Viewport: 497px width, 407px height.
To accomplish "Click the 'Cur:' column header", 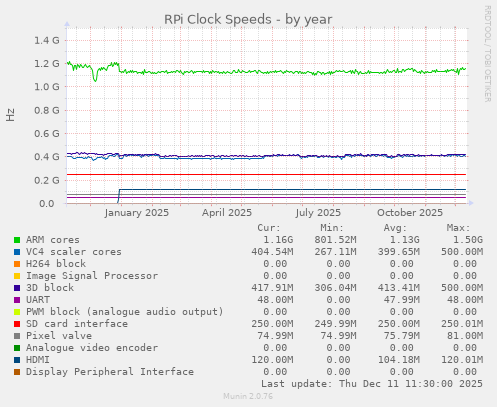I will 269,228.
